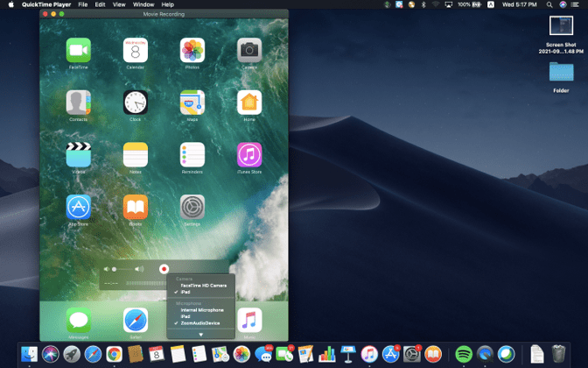The image size is (588, 368).
Task: Click the Movie Recording window title
Action: [x=164, y=14]
